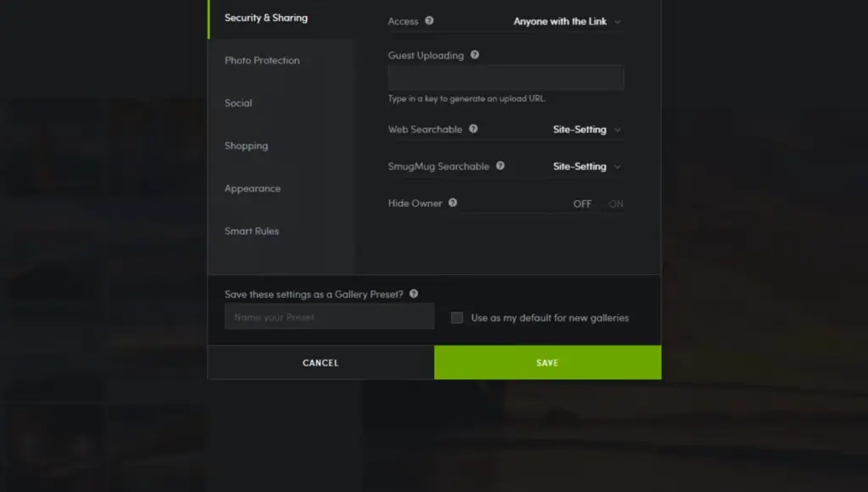868x492 pixels.
Task: Expand the Web Searchable dropdown
Action: [587, 130]
